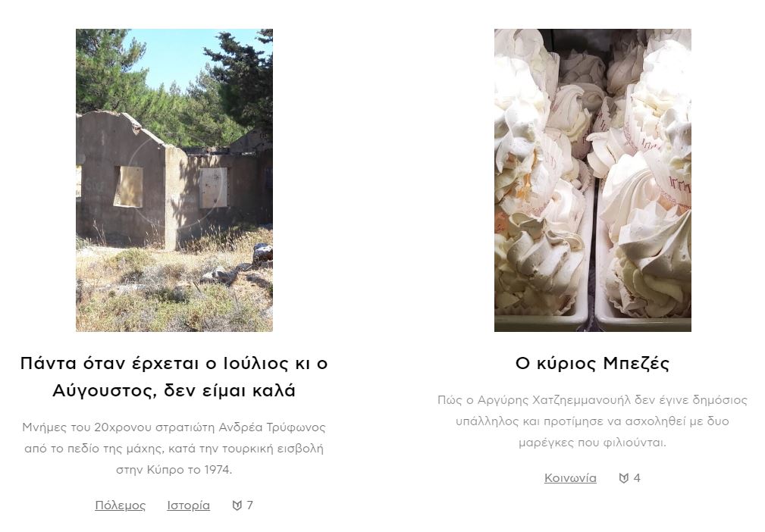Open the meringues photo
This screenshot has height=532, width=765.
coord(593,180)
